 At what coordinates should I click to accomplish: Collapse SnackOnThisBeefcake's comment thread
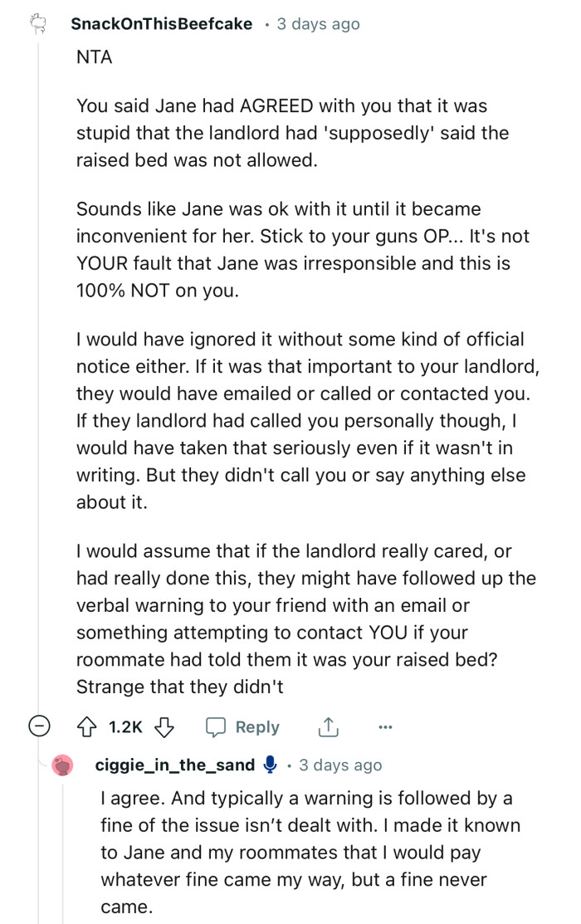38,726
